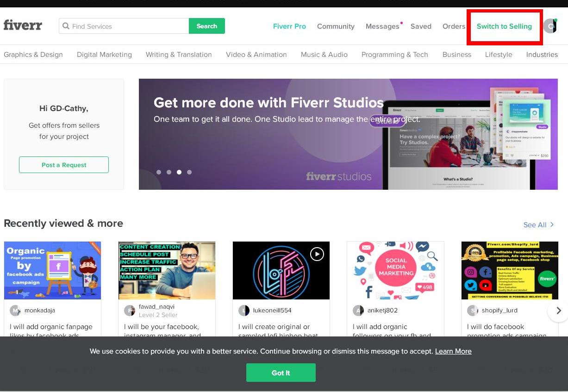
Task: Open Digital Marketing category
Action: pyautogui.click(x=104, y=55)
